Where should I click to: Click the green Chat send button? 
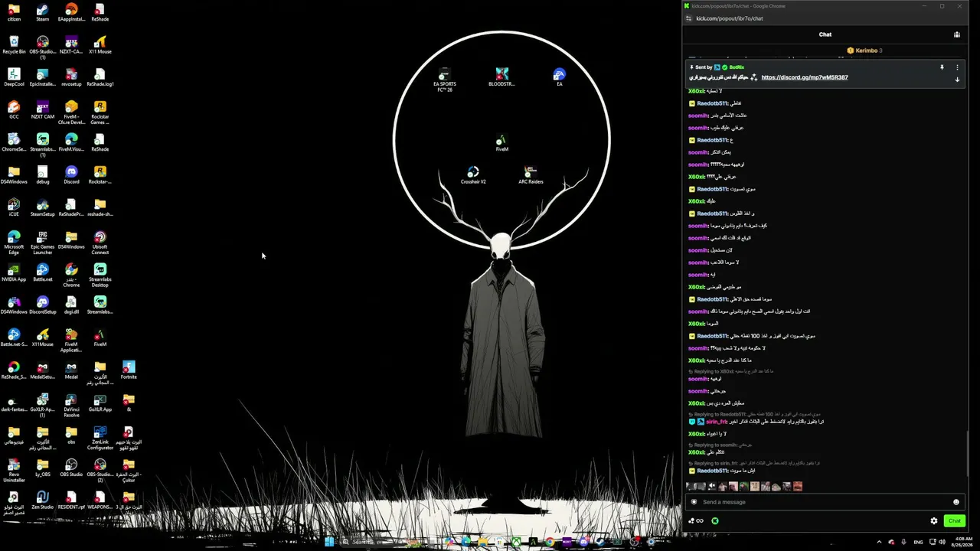tap(954, 521)
